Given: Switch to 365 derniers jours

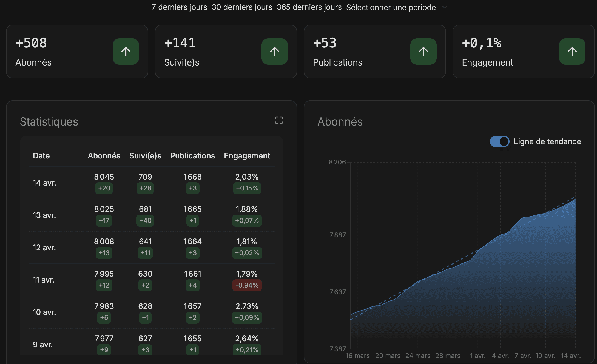Looking at the screenshot, I should (x=309, y=7).
